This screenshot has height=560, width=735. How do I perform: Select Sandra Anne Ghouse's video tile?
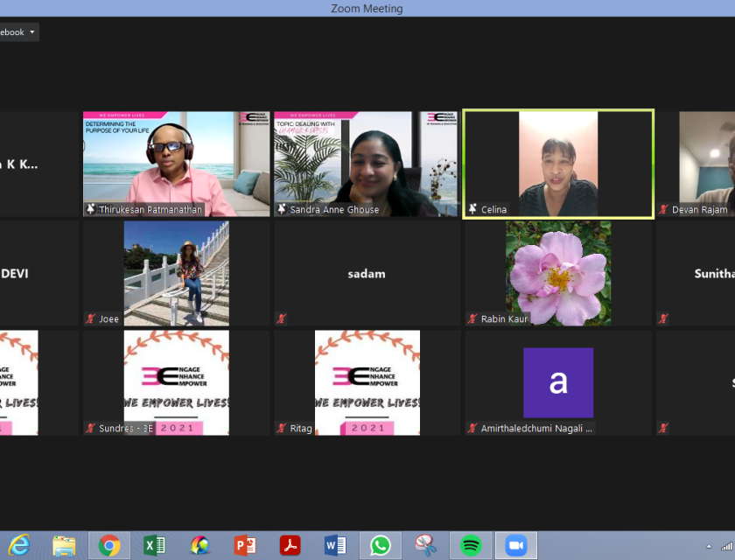[366, 164]
